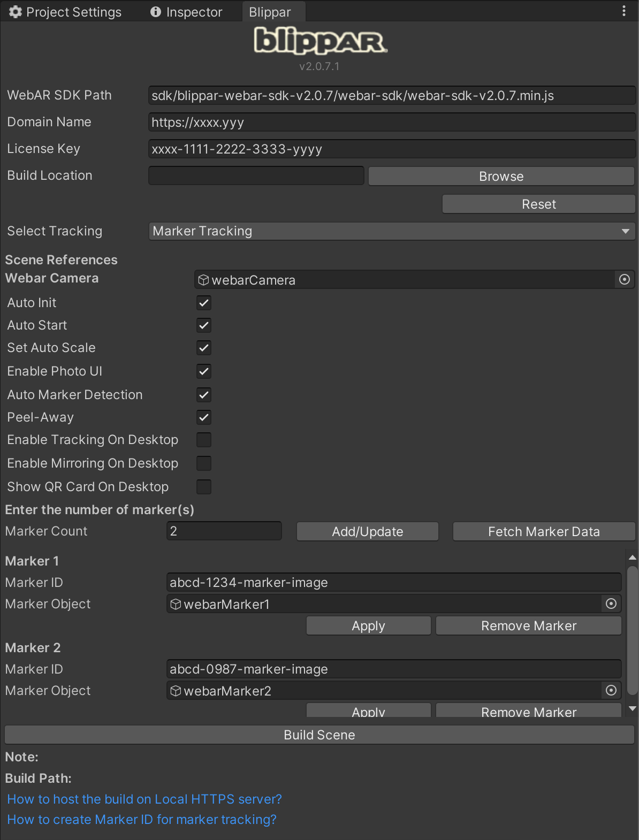The height and width of the screenshot is (840, 639).
Task: Click the webarMarker2 object cube icon
Action: [176, 691]
